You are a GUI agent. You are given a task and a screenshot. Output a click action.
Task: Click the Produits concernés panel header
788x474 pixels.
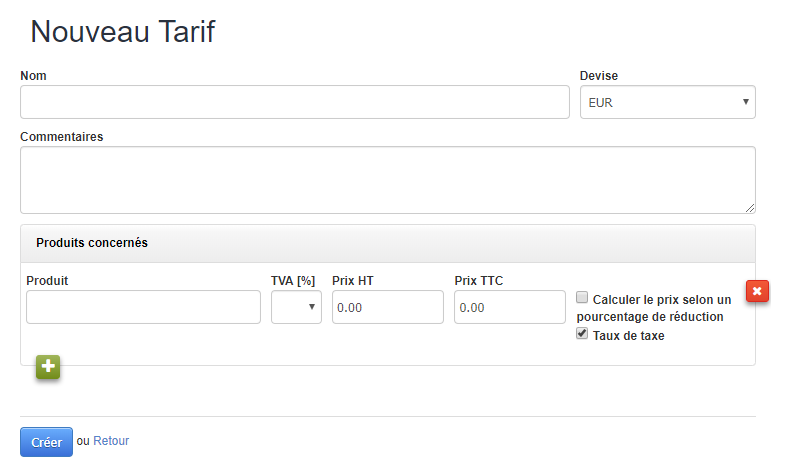pyautogui.click(x=92, y=243)
